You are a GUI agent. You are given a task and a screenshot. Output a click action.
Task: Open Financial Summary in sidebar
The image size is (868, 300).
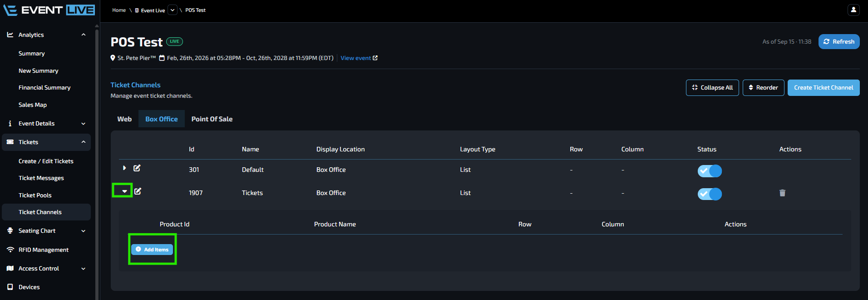44,88
